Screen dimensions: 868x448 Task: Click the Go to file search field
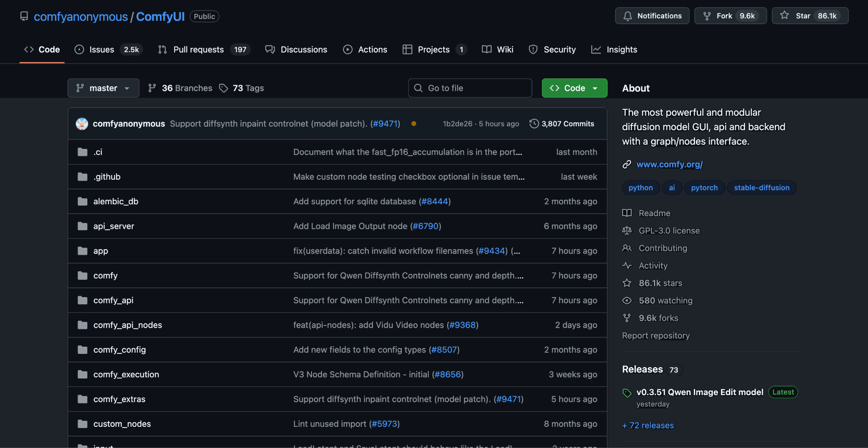[470, 88]
